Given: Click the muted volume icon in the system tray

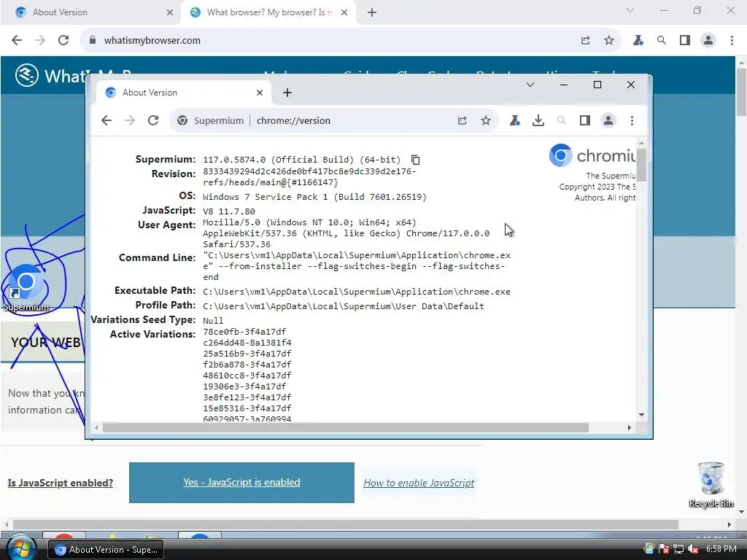Looking at the screenshot, I should tap(693, 549).
